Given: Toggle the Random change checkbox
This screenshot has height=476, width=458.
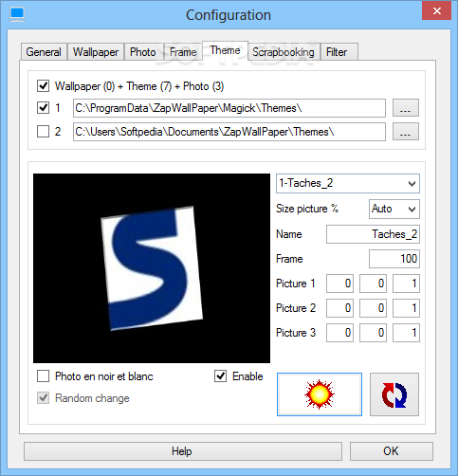Looking at the screenshot, I should (43, 398).
